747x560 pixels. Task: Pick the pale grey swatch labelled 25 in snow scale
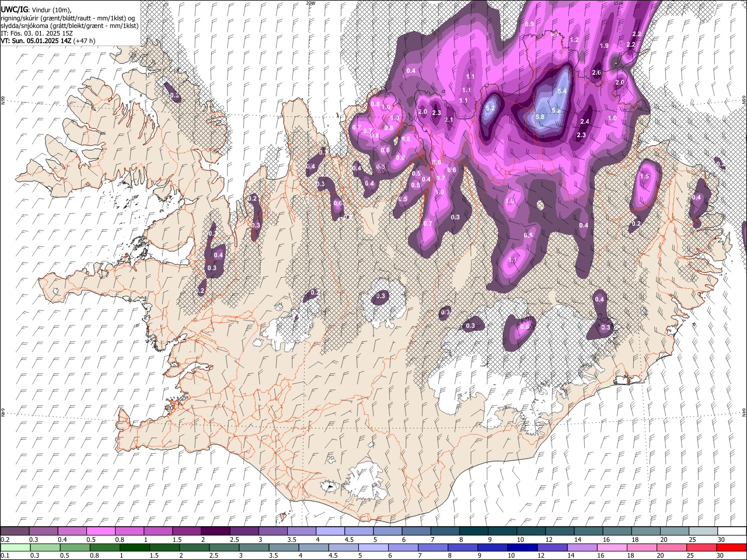pyautogui.click(x=703, y=531)
